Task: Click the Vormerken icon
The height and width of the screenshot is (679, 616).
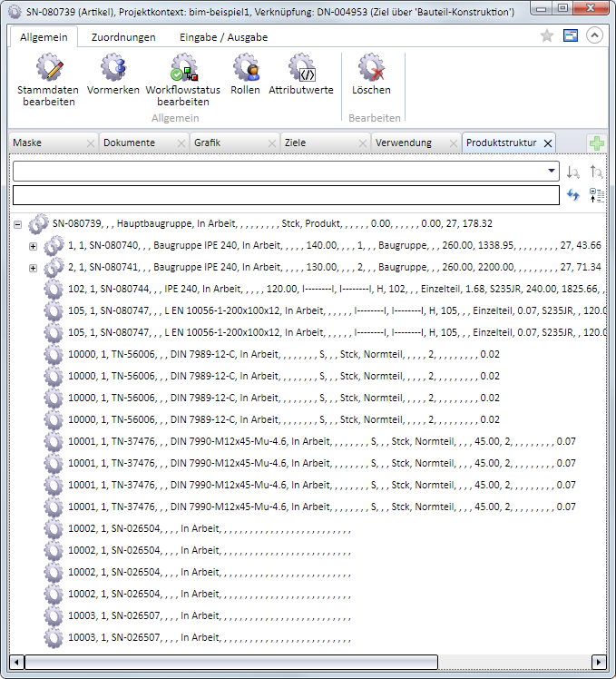Action: tap(112, 70)
